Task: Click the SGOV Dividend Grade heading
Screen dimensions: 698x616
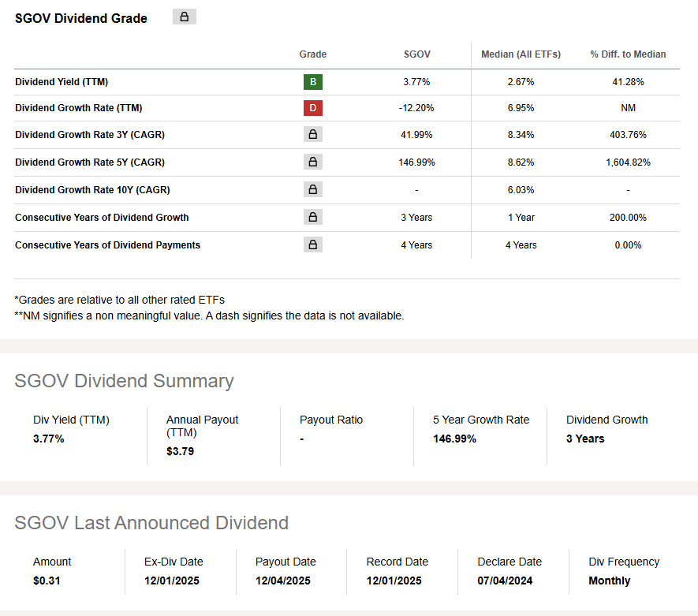Action: pyautogui.click(x=81, y=18)
